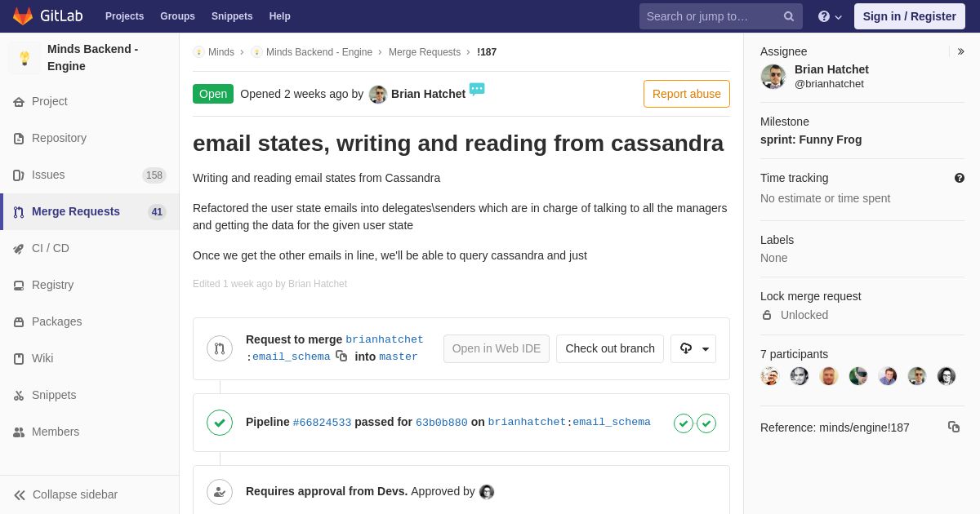Click Check out branch button

[x=610, y=348]
